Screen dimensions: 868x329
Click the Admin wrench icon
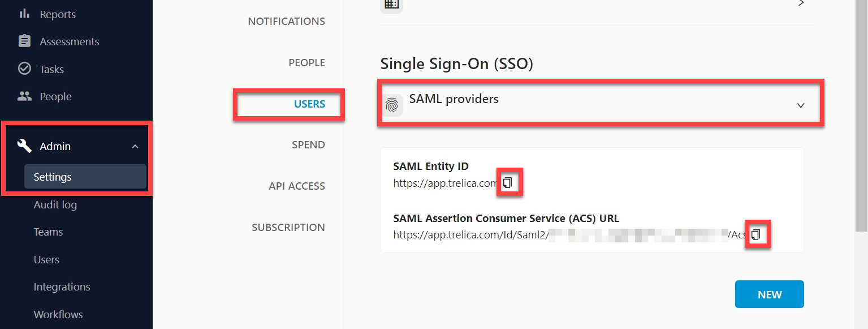pos(24,146)
